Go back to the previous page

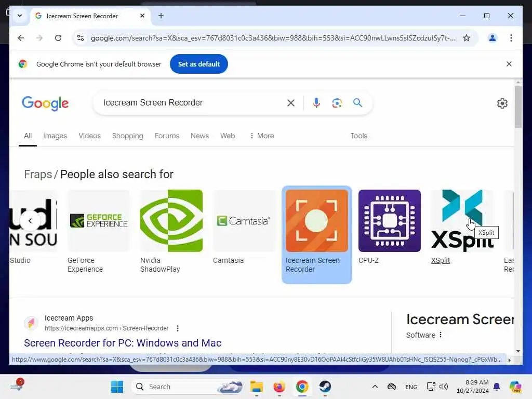click(x=21, y=38)
